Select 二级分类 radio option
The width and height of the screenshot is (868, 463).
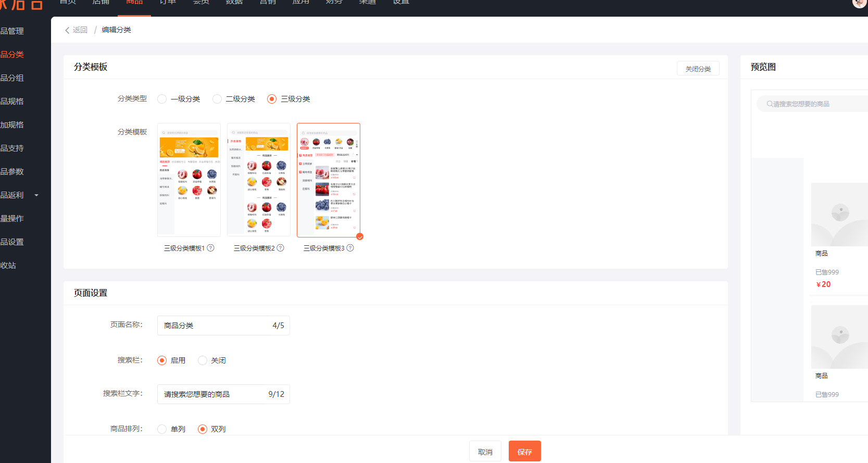[x=217, y=99]
